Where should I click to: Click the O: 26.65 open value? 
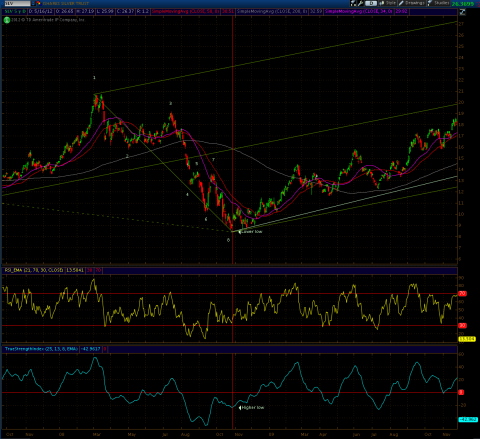(65, 11)
